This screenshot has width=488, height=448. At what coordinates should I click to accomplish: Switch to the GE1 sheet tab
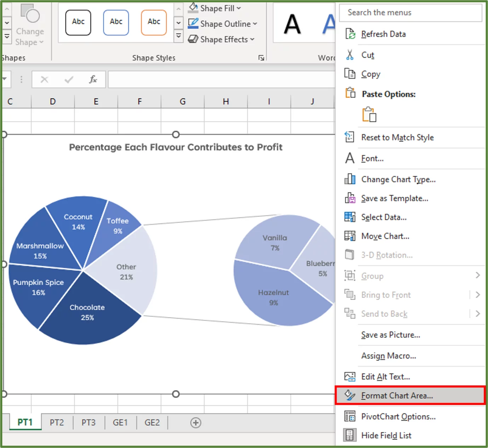[120, 422]
